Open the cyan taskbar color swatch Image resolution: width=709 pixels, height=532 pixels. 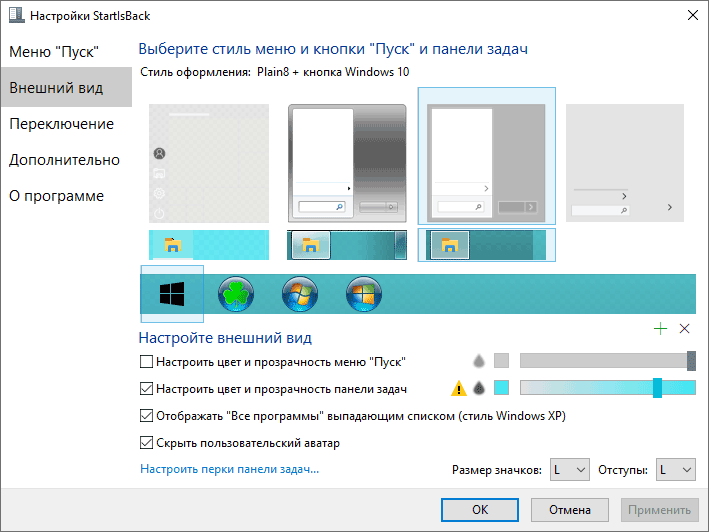[501, 388]
